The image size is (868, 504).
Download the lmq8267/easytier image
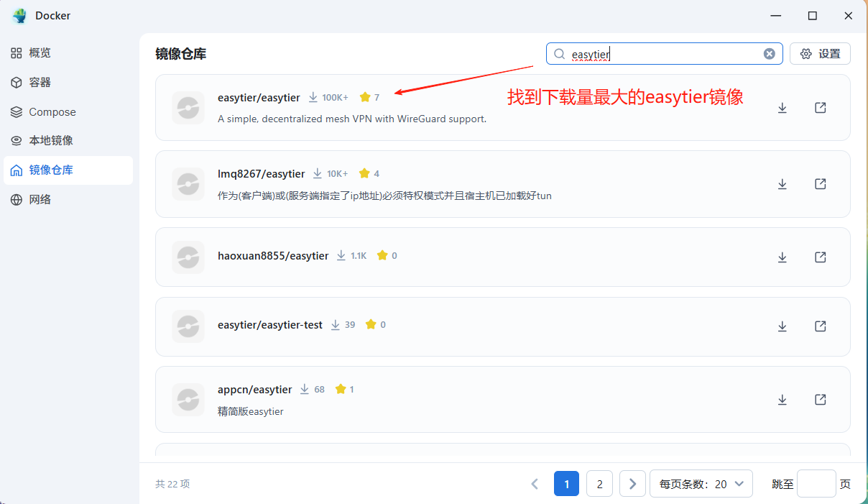[x=782, y=184]
